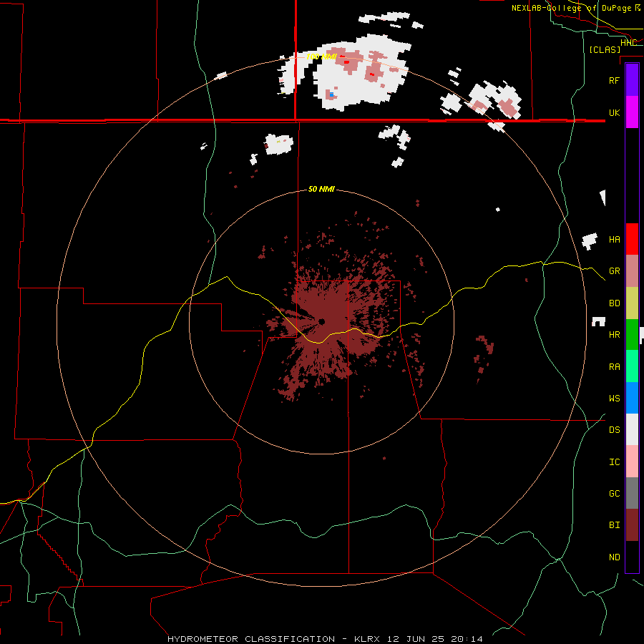
Task: Click the black radar site dot at center
Action: tap(321, 321)
